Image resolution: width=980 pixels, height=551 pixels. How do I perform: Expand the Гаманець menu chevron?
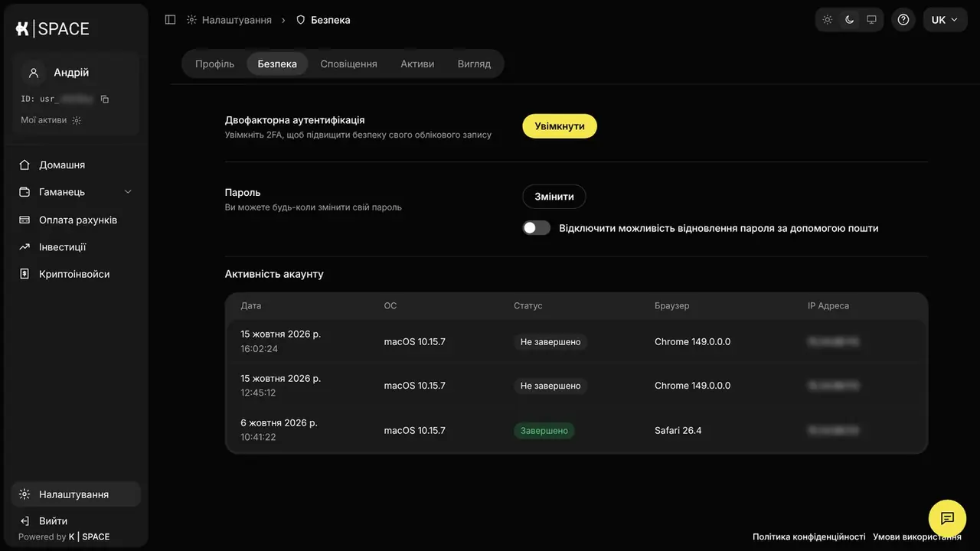point(128,192)
